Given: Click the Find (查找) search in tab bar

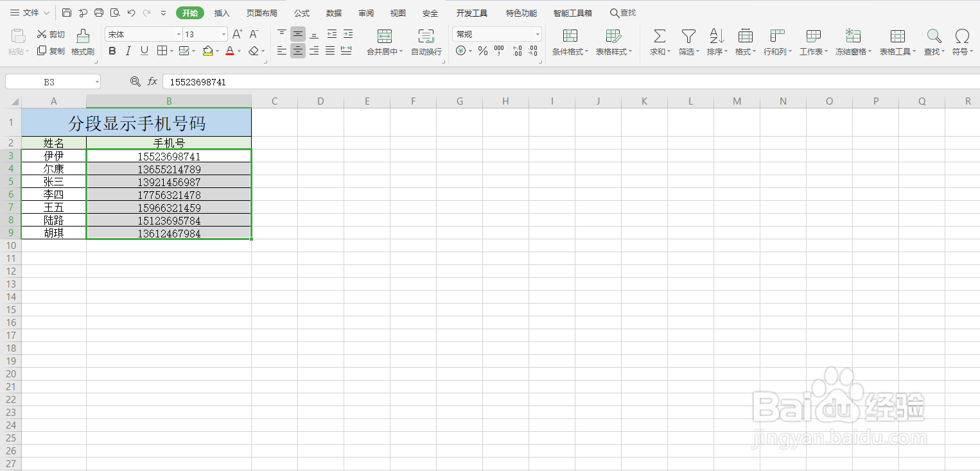Looking at the screenshot, I should tap(623, 13).
